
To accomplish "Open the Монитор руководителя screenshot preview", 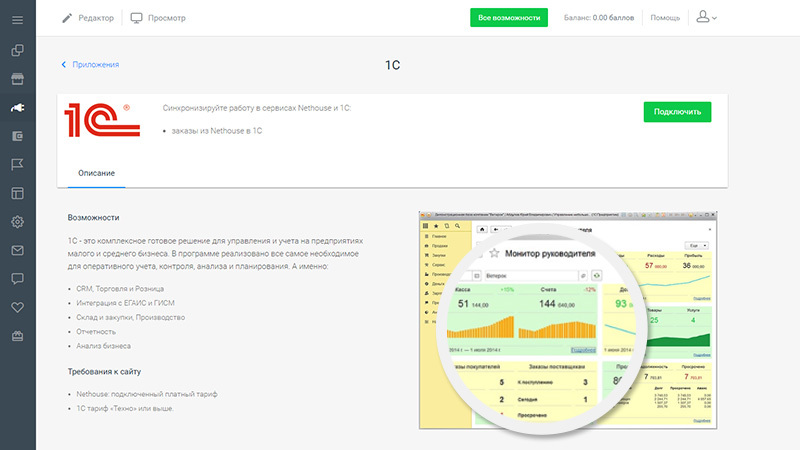I will point(568,320).
